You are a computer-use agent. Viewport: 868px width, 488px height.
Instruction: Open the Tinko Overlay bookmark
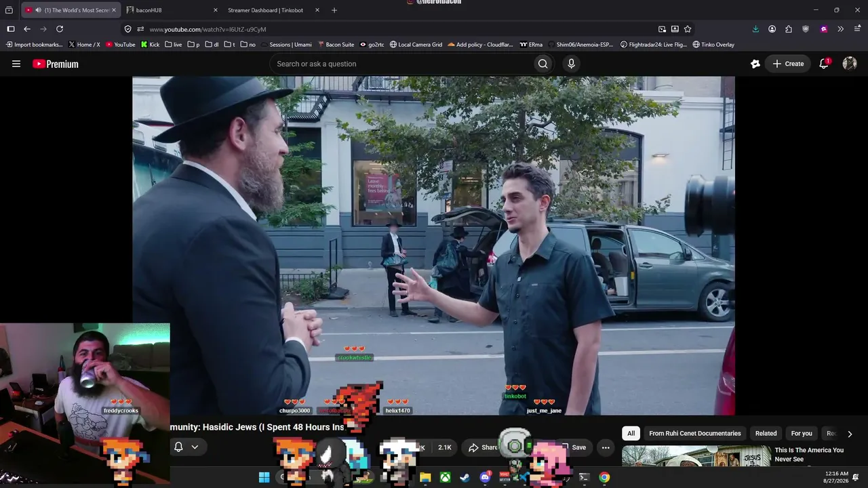click(713, 45)
